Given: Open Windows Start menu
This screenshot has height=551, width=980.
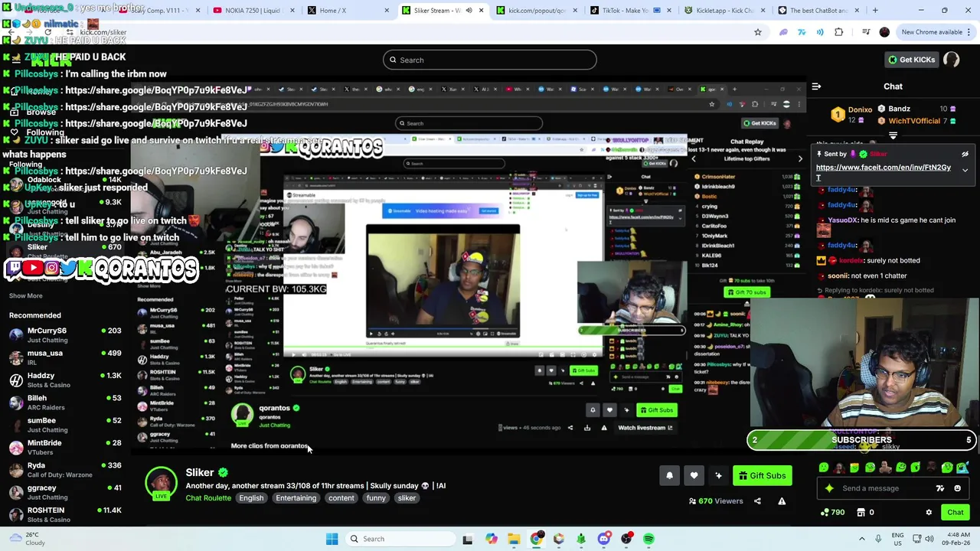Looking at the screenshot, I should pos(332,539).
